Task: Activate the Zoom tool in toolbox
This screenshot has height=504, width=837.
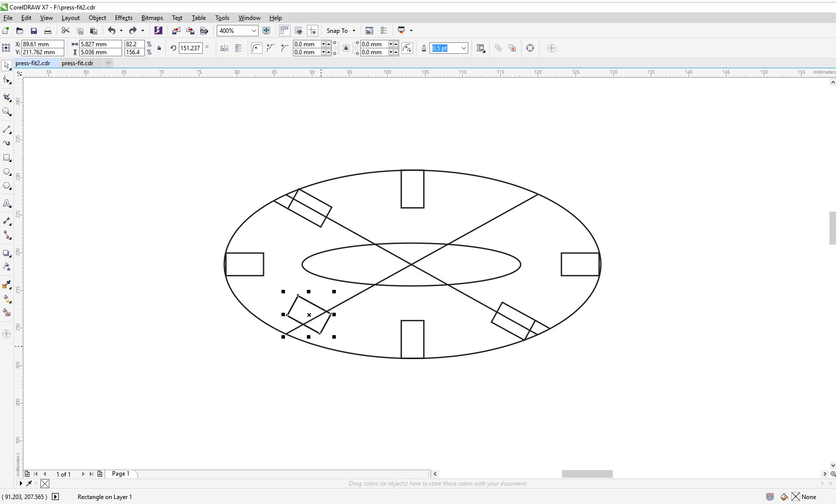Action: (x=7, y=112)
